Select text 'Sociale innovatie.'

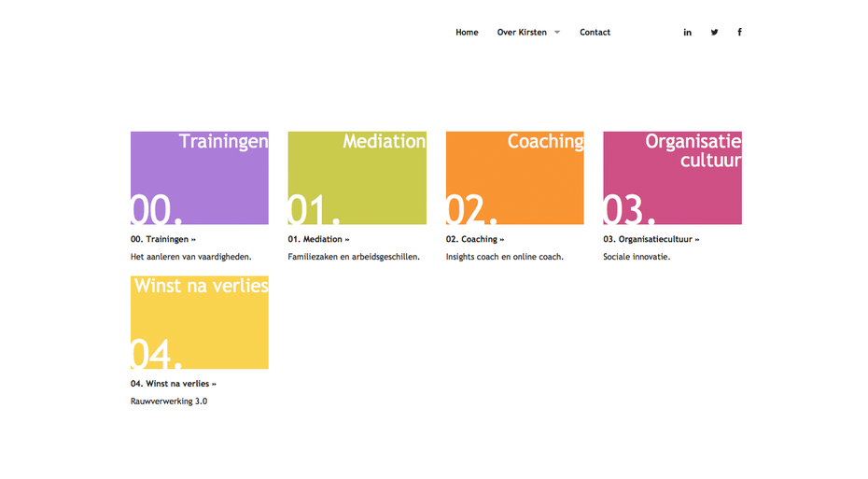pyautogui.click(x=637, y=257)
